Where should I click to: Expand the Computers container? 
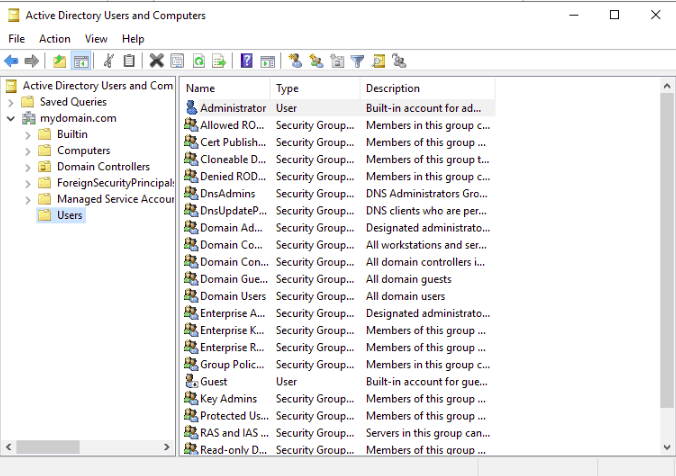(x=28, y=151)
